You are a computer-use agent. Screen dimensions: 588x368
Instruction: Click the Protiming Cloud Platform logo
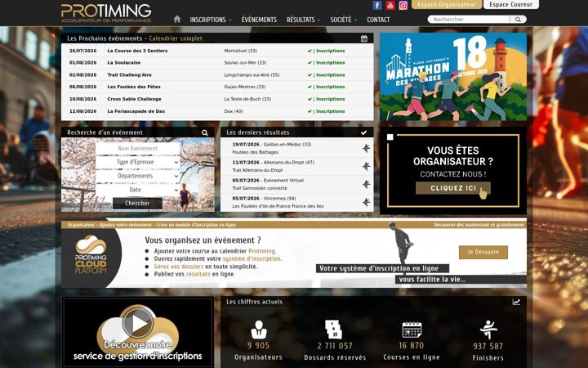point(91,254)
